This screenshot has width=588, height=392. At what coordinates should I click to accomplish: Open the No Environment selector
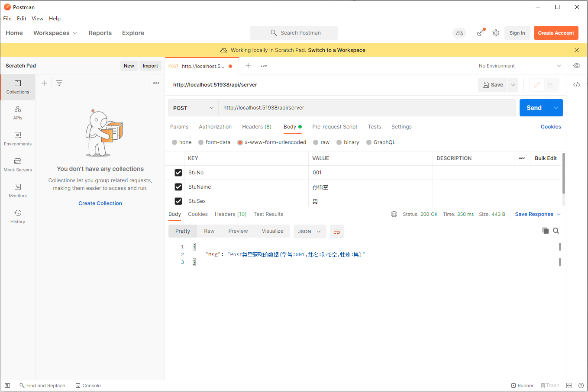[520, 66]
